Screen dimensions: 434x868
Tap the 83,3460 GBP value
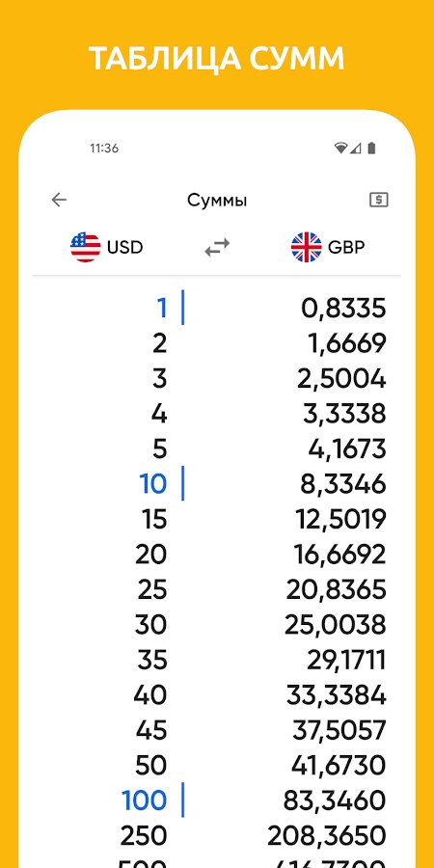coord(335,800)
